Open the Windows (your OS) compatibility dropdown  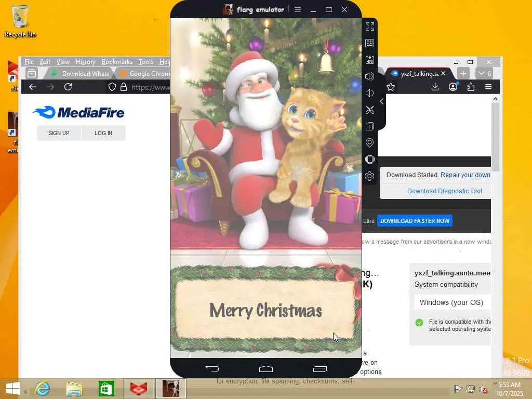453,302
